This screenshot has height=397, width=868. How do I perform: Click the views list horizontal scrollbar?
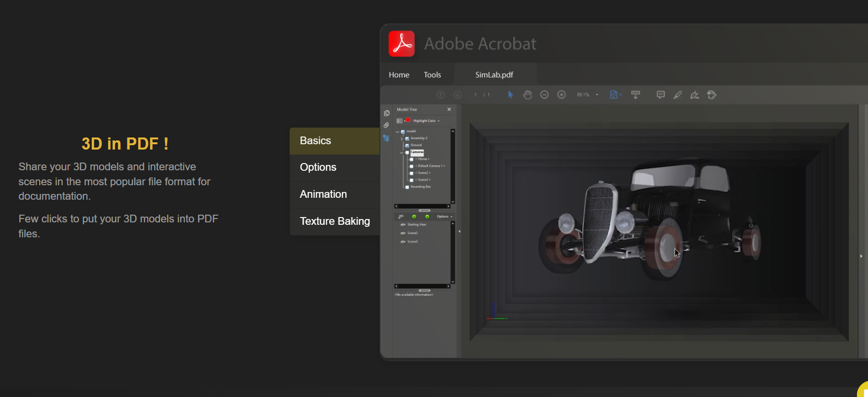[422, 287]
